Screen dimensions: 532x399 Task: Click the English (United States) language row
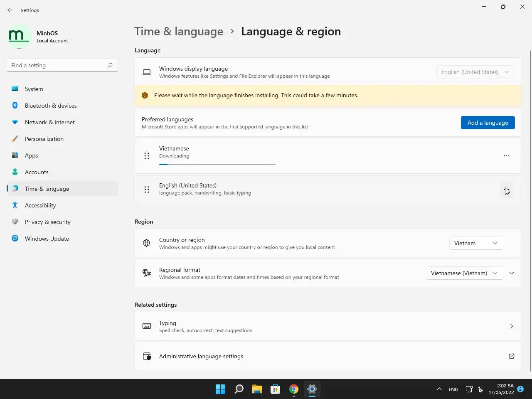tap(328, 190)
